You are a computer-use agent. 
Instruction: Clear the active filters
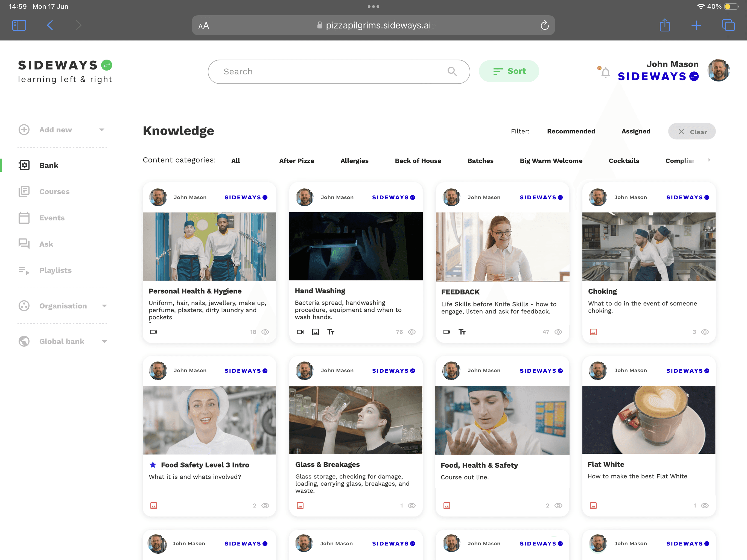click(691, 132)
